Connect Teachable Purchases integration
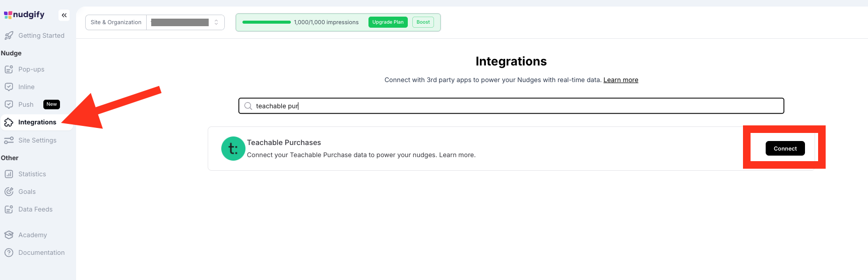The width and height of the screenshot is (868, 280). point(785,149)
